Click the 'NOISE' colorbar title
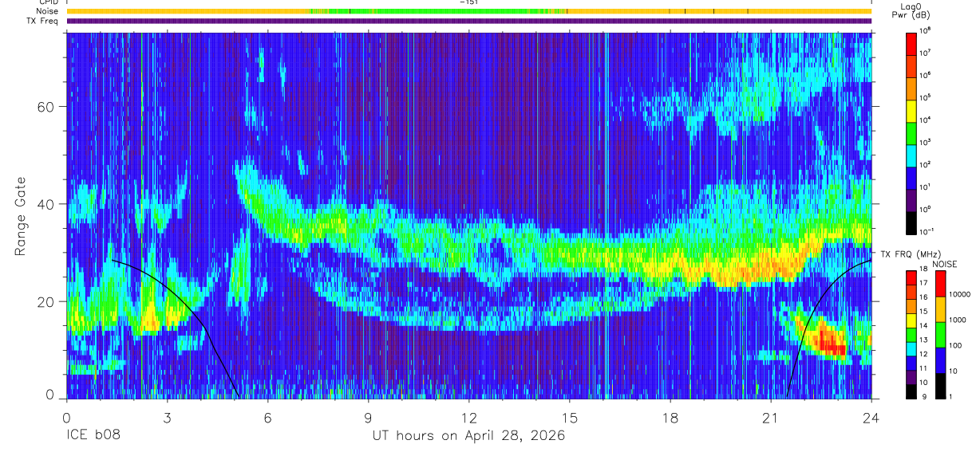 coord(944,264)
